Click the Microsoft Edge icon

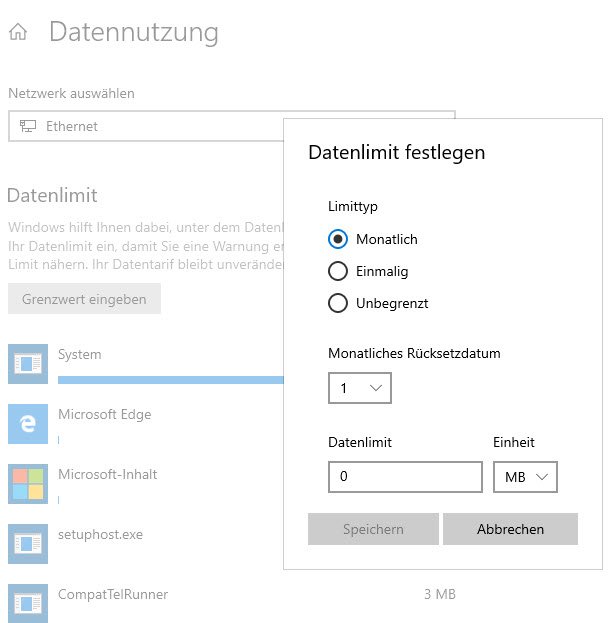pos(28,423)
